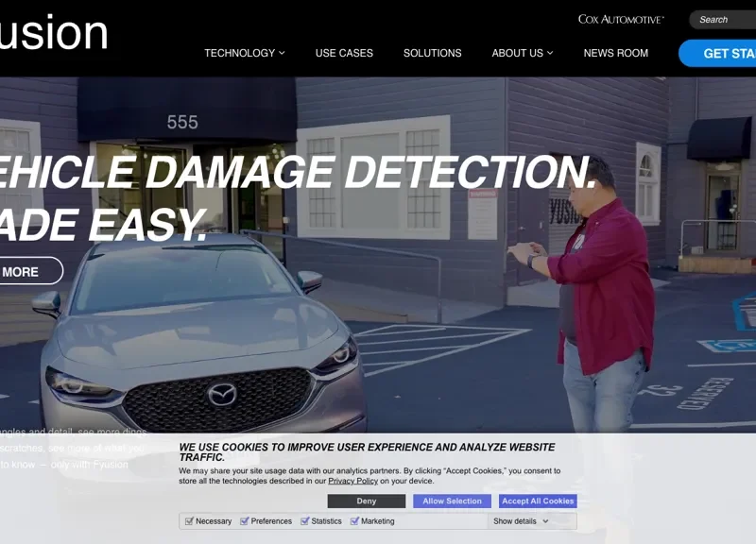
Task: Accept all cookies
Action: tap(538, 501)
